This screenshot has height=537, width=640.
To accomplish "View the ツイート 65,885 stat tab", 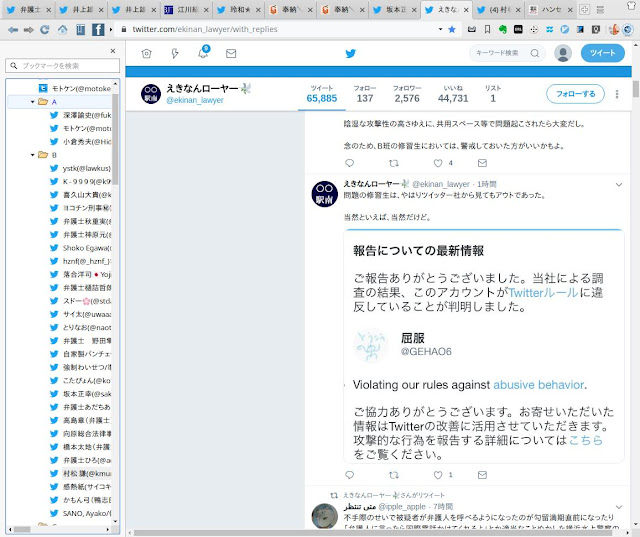I will coord(322,94).
